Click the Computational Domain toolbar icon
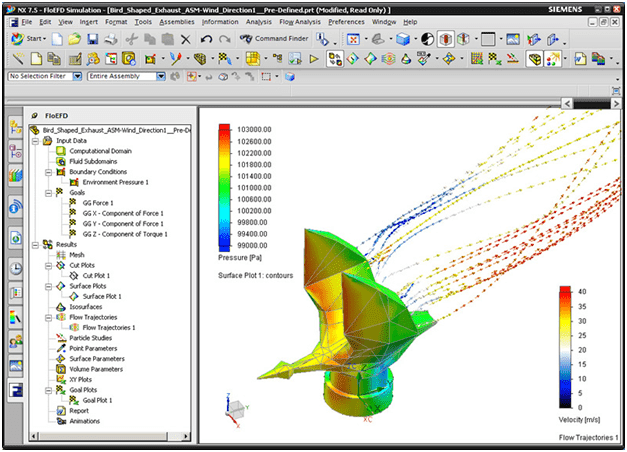 point(253,59)
